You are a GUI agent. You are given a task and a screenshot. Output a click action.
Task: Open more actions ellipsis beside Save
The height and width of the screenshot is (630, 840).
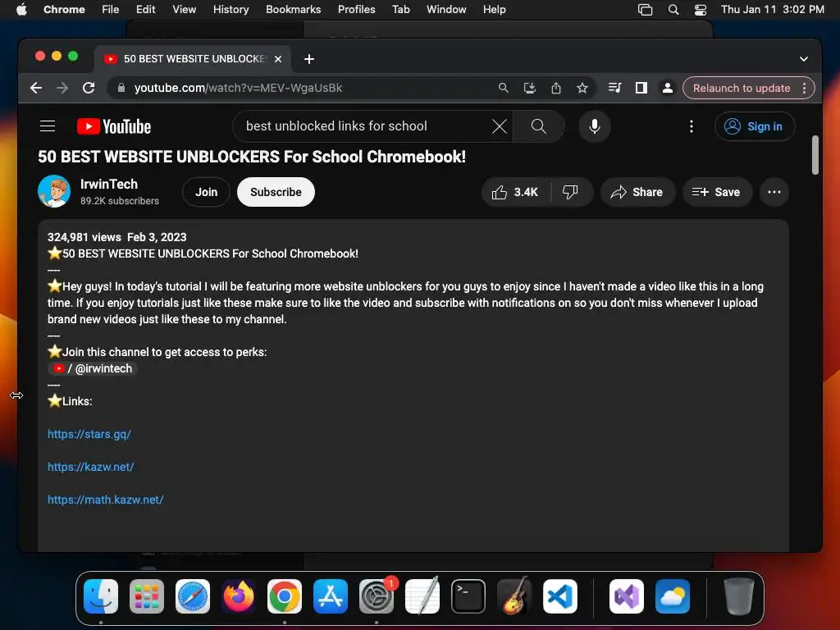tap(774, 192)
